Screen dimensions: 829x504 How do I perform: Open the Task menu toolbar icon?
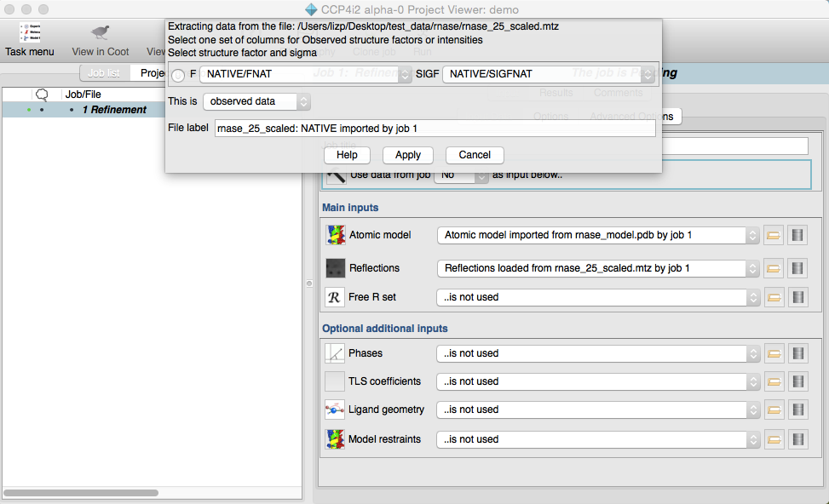pos(30,33)
